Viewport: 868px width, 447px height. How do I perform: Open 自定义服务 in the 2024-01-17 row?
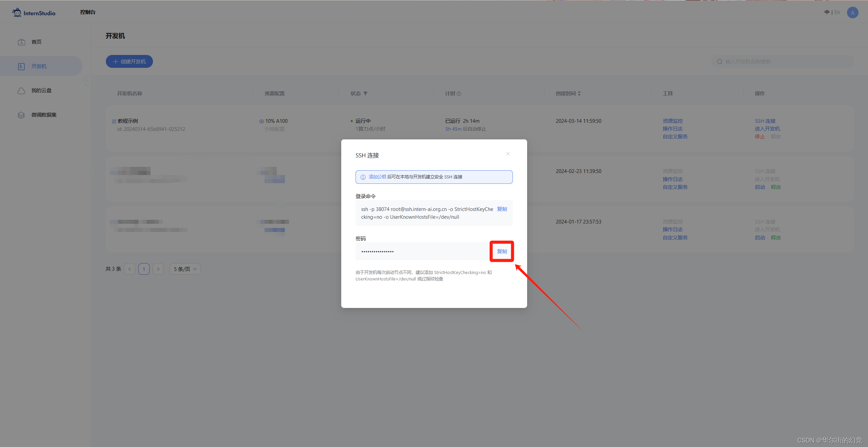point(675,237)
